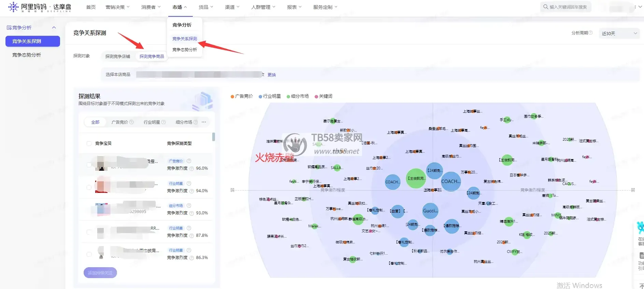Click the 竞争探测类型 column header

(179, 143)
